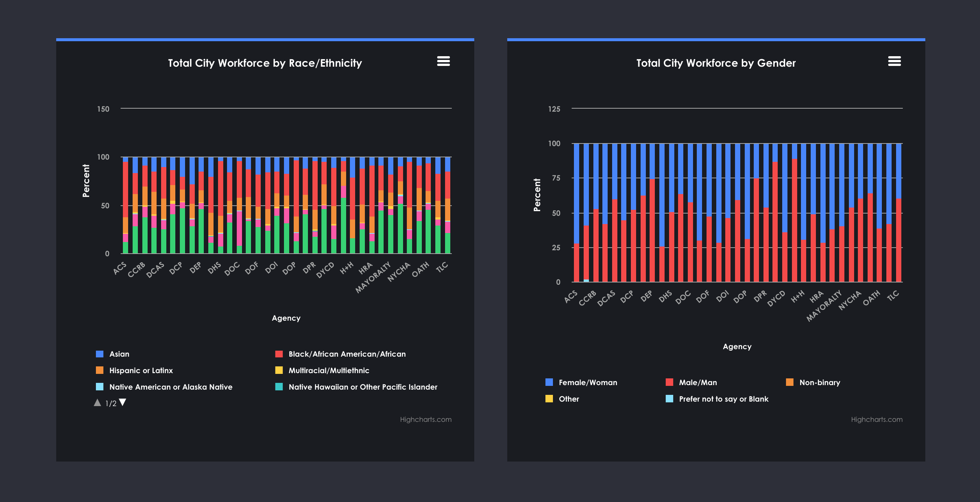Toggle Native American or Alaska Native series
The image size is (980, 502).
pos(164,387)
